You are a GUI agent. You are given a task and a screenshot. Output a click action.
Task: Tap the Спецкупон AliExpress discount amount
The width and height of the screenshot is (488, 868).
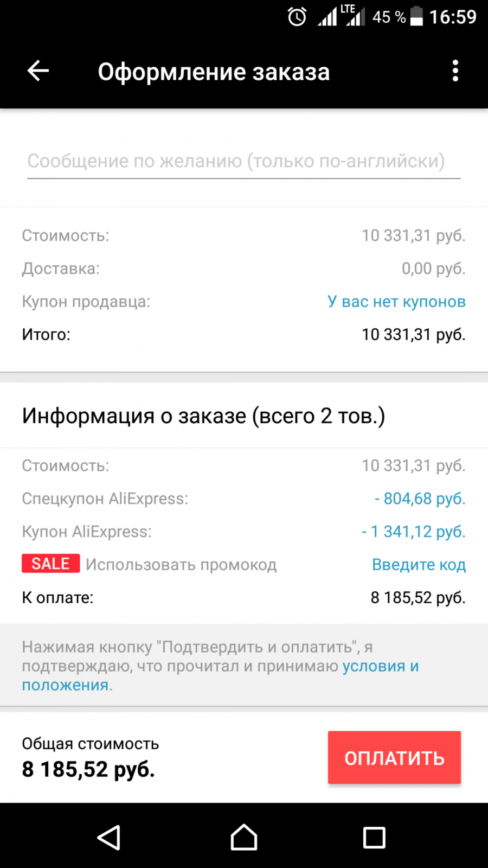[420, 499]
